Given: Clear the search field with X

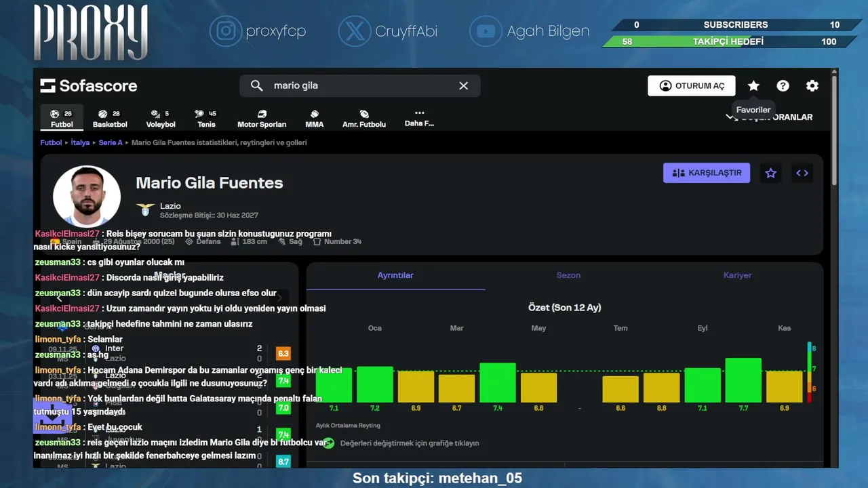Looking at the screenshot, I should 464,85.
